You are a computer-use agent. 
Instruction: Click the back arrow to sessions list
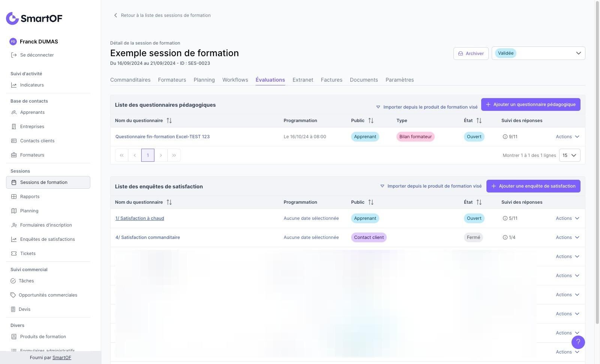point(115,15)
